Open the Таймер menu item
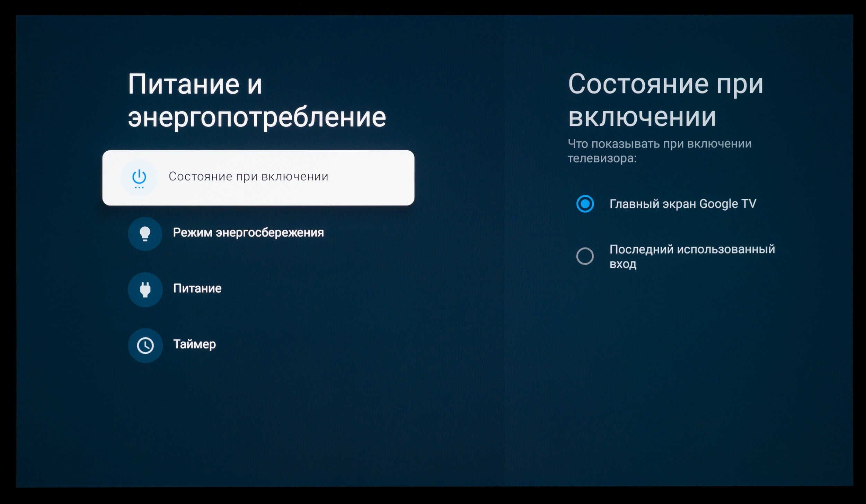Viewport: 866px width, 504px height. (x=258, y=345)
